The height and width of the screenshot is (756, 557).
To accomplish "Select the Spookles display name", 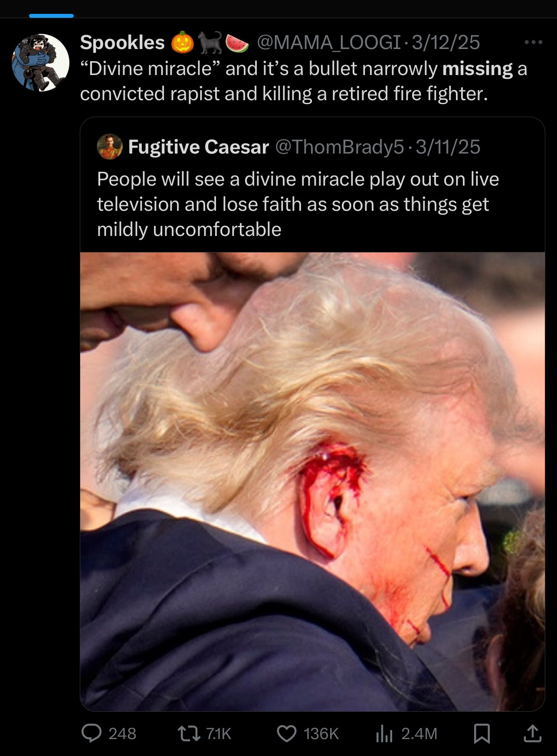I will (122, 43).
